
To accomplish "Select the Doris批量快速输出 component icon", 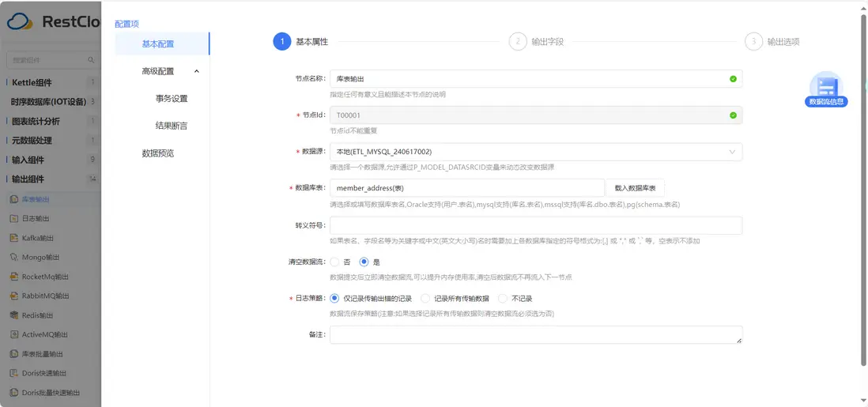I will coord(15,393).
